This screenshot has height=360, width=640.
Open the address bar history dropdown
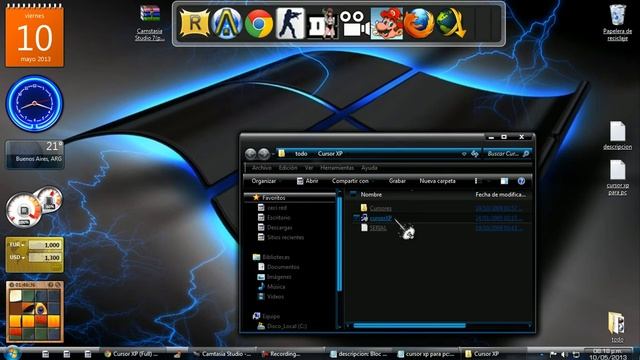(x=464, y=154)
